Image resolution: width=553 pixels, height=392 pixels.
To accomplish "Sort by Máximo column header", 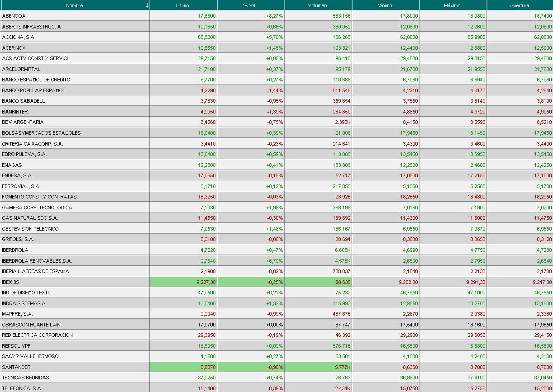I will (453, 5).
